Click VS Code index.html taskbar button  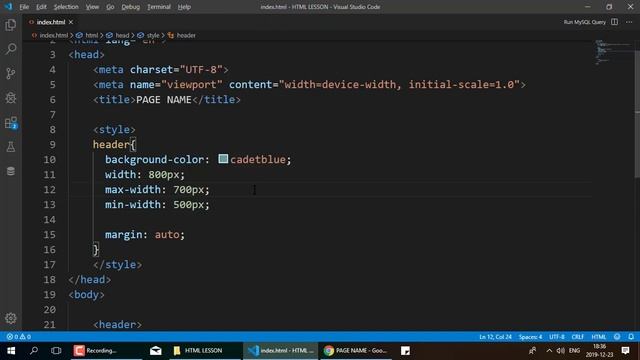click(x=280, y=351)
